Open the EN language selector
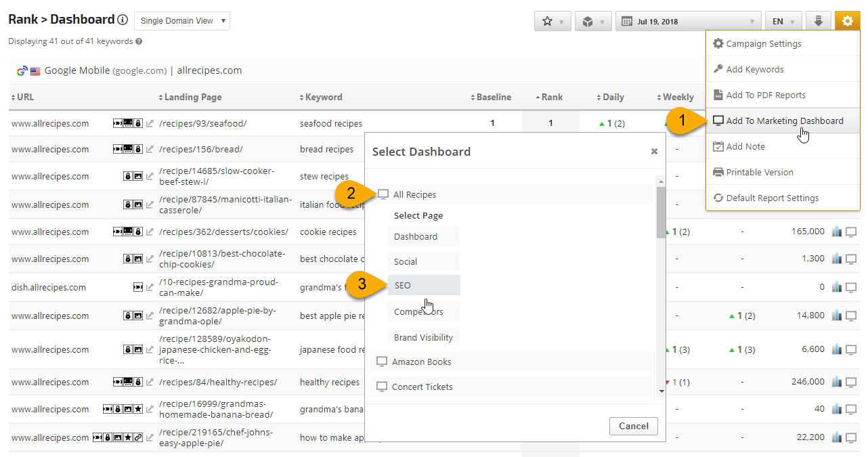Viewport: 868px width, 457px height. [783, 21]
